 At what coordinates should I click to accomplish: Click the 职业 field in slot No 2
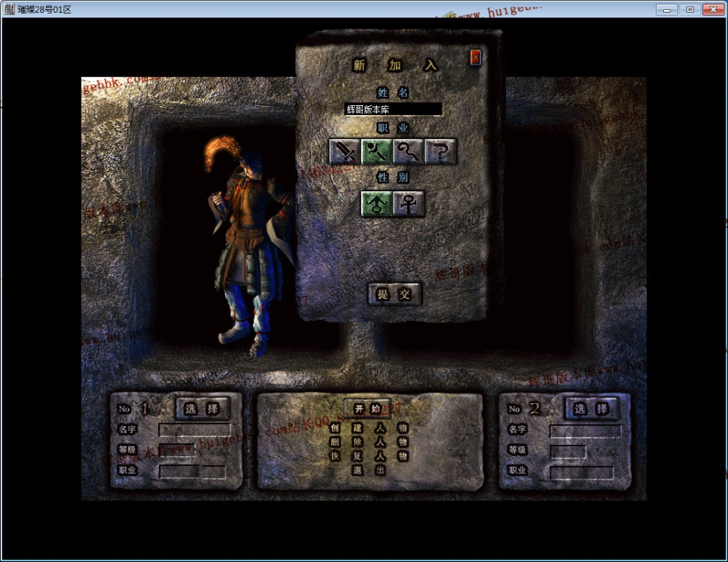582,473
